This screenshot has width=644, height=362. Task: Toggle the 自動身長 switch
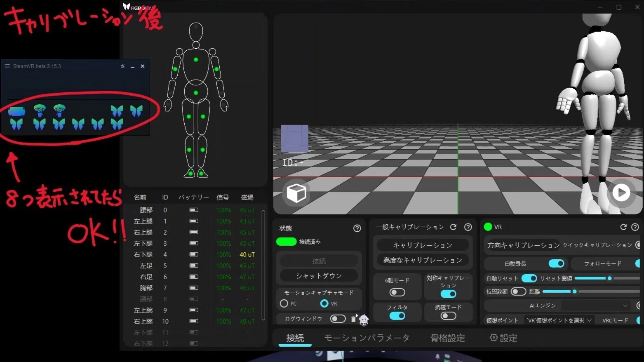coord(556,263)
